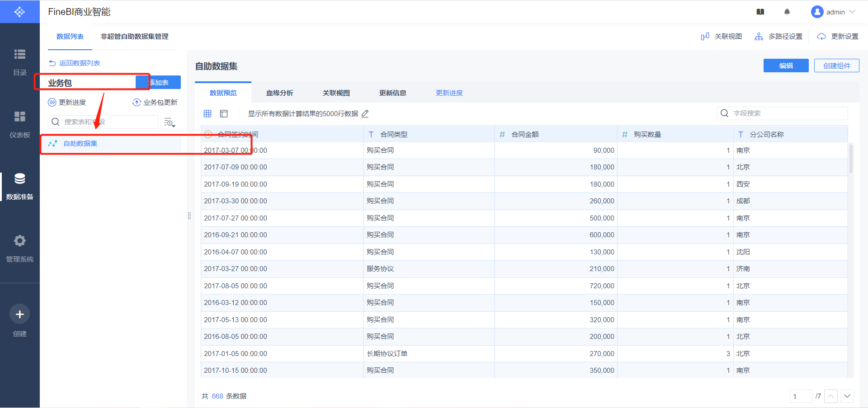The height and width of the screenshot is (408, 868).
Task: Click the 668 row count text
Action: click(x=217, y=396)
